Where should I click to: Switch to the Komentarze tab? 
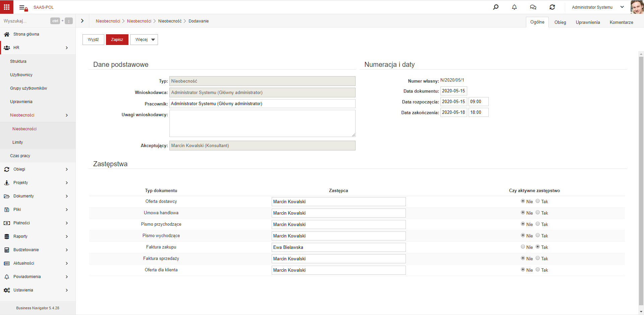621,22
